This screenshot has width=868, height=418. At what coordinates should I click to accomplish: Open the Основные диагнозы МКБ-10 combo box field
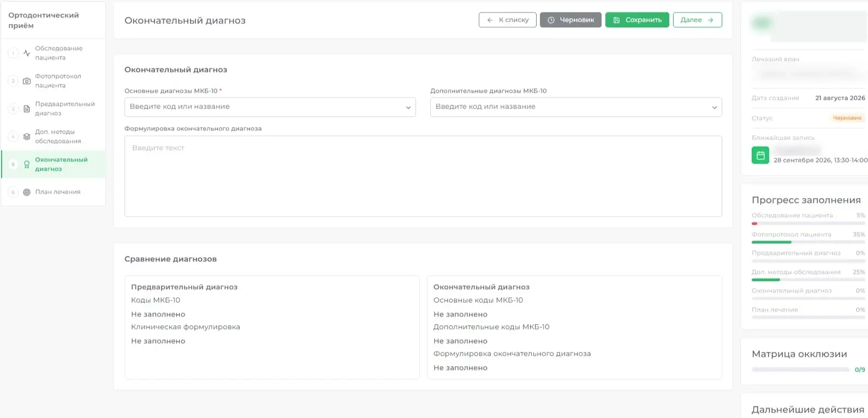point(270,107)
